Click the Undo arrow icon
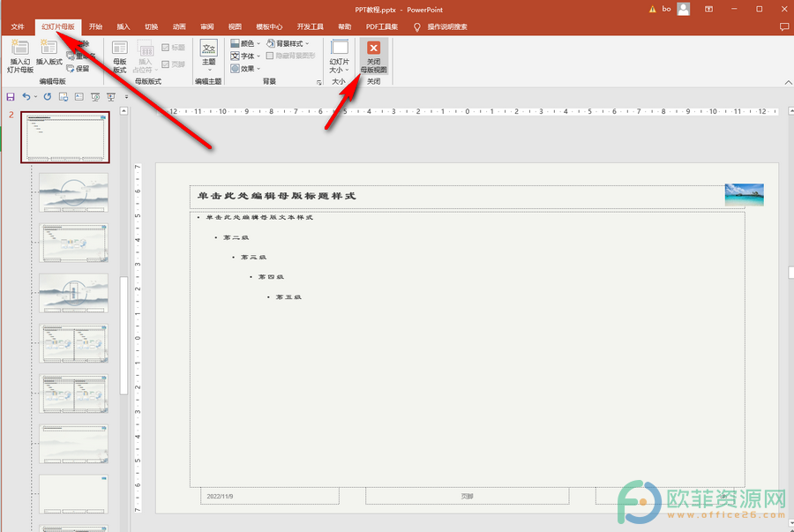Viewport: 794px width, 532px height. [x=26, y=97]
